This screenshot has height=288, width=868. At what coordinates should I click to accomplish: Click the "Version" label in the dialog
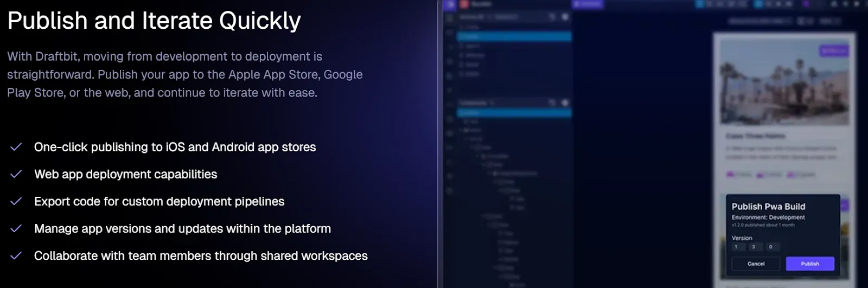(x=742, y=238)
